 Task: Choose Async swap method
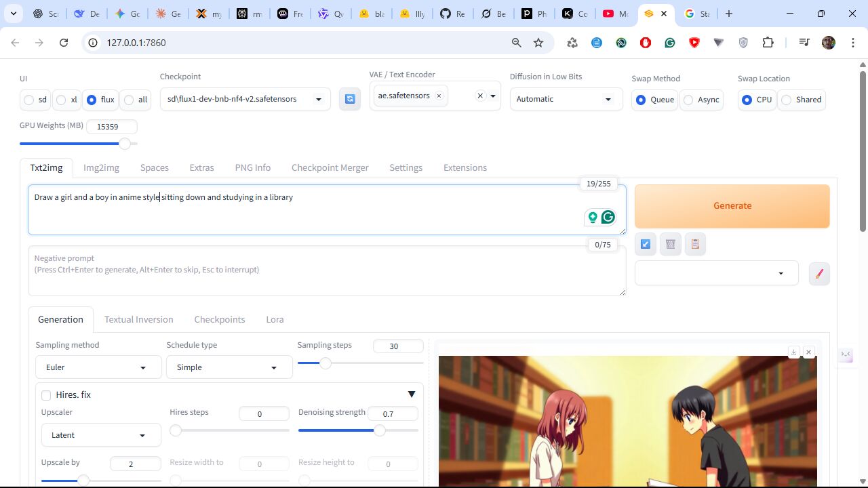pos(689,100)
